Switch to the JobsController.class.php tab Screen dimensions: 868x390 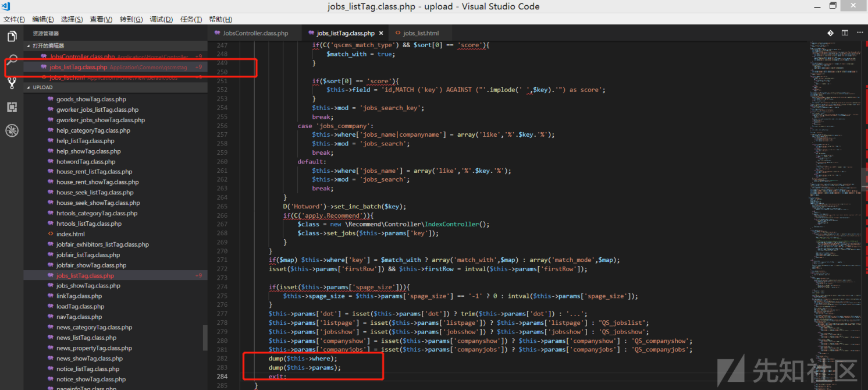[255, 33]
